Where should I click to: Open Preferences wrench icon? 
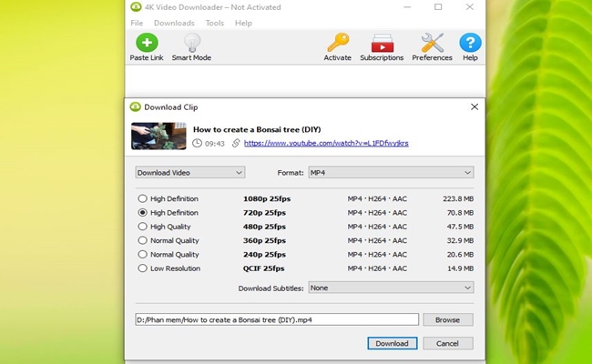pyautogui.click(x=433, y=42)
